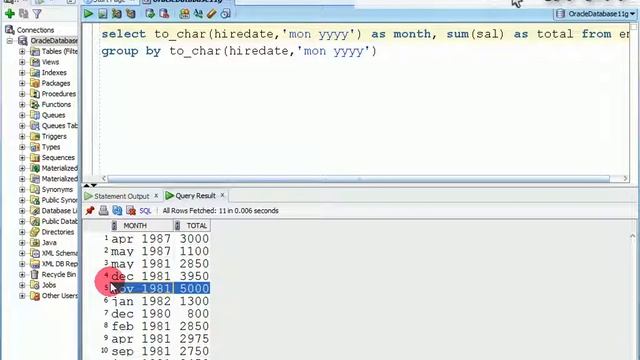Click the editor horizontal scrollbar right arrow
Viewport: 640px width, 360px height.
click(625, 178)
